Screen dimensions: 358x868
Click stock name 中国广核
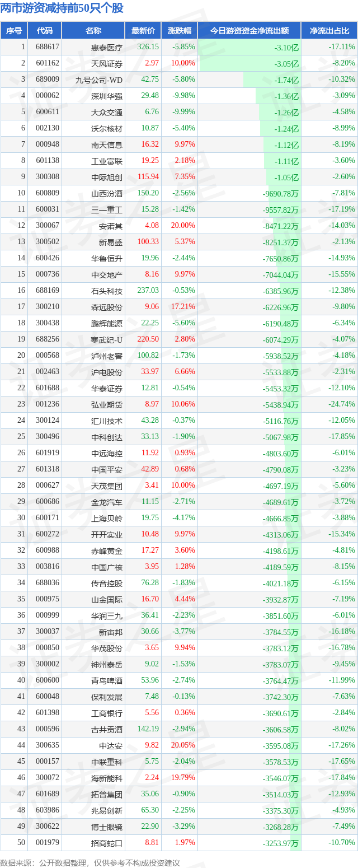(107, 567)
